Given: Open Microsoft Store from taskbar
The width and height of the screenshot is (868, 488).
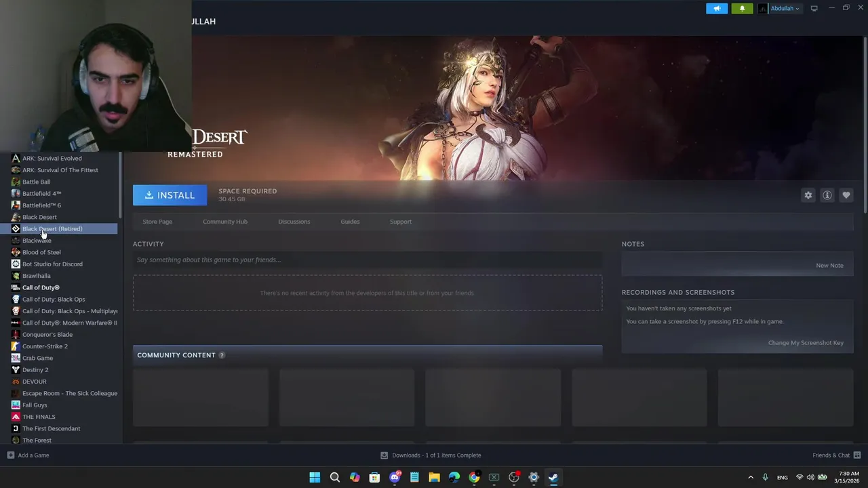Looking at the screenshot, I should [374, 477].
